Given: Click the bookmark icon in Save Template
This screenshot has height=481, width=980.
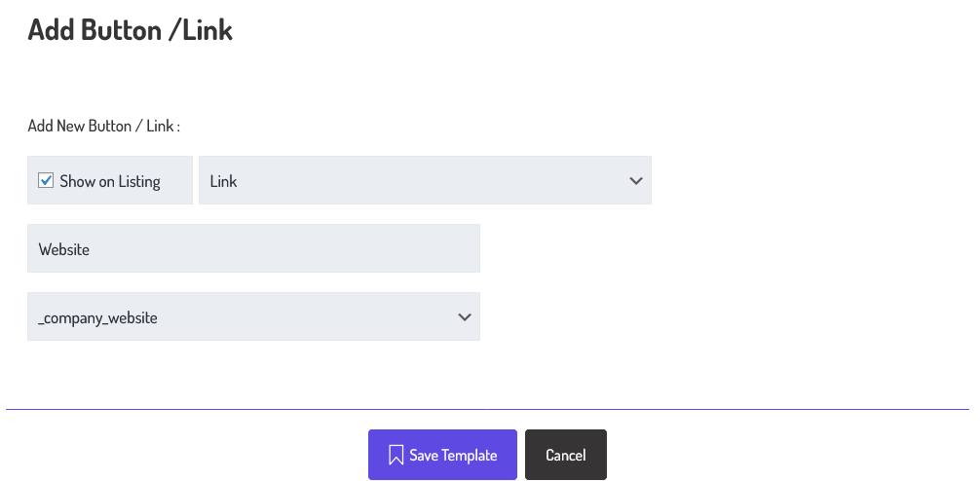Looking at the screenshot, I should click(x=396, y=455).
